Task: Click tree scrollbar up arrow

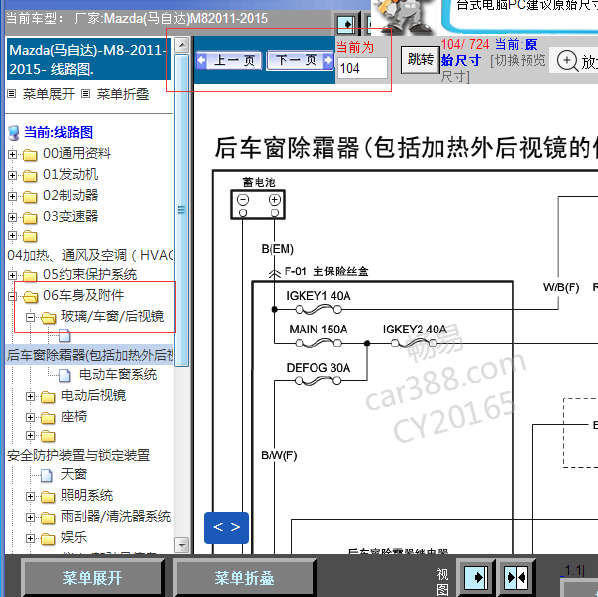Action: (182, 45)
